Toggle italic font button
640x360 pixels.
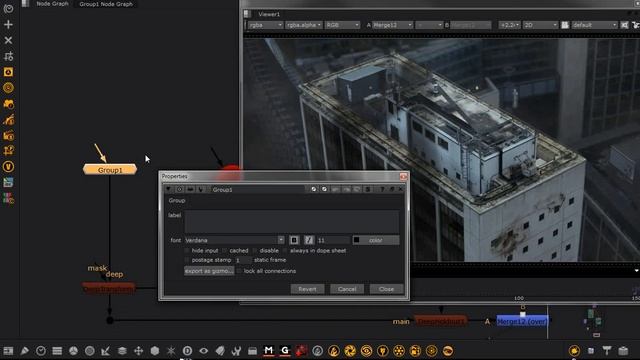(x=309, y=240)
